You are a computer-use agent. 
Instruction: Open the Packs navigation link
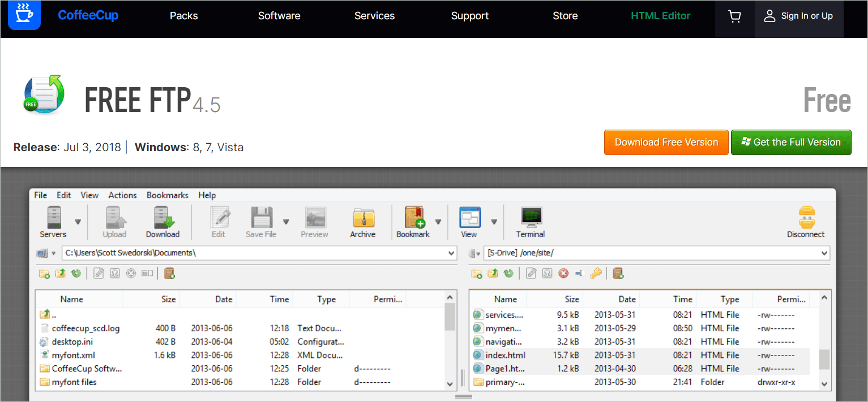184,16
